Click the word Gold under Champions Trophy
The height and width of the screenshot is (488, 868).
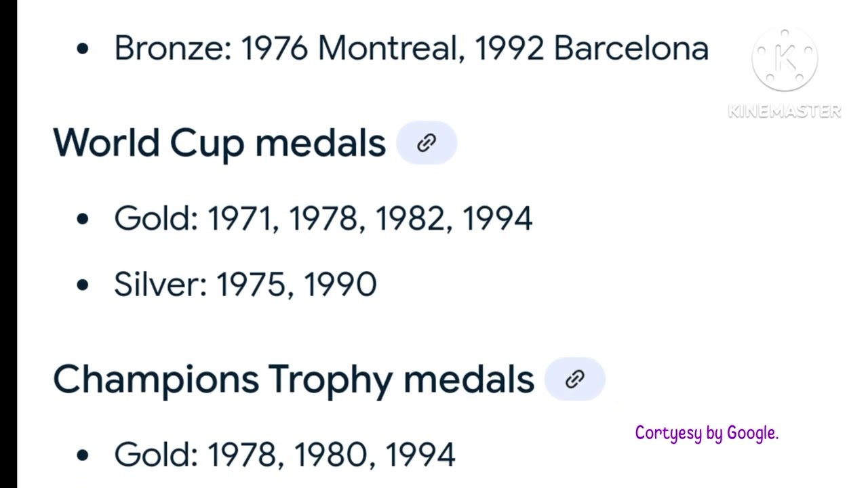155,454
